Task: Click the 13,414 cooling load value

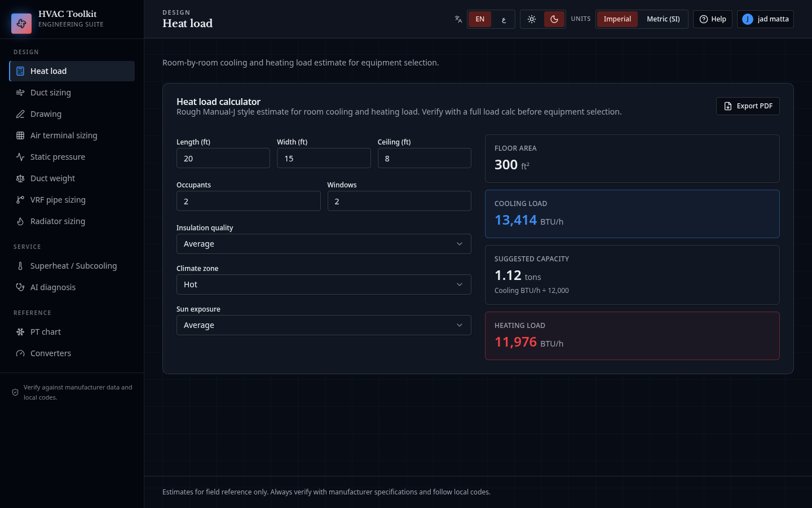Action: pos(515,220)
